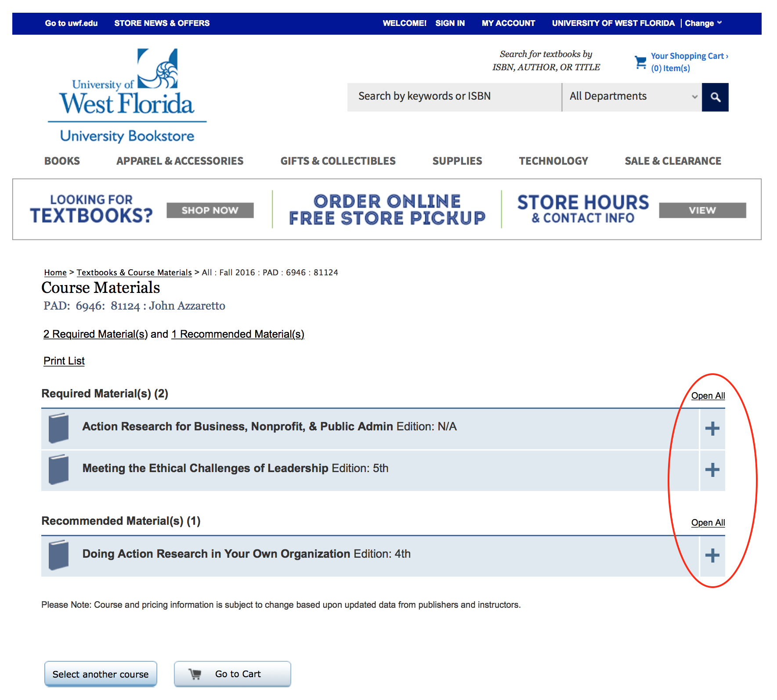Screen dimensions: 777x700
Task: Click the View store hours button
Action: (x=702, y=210)
